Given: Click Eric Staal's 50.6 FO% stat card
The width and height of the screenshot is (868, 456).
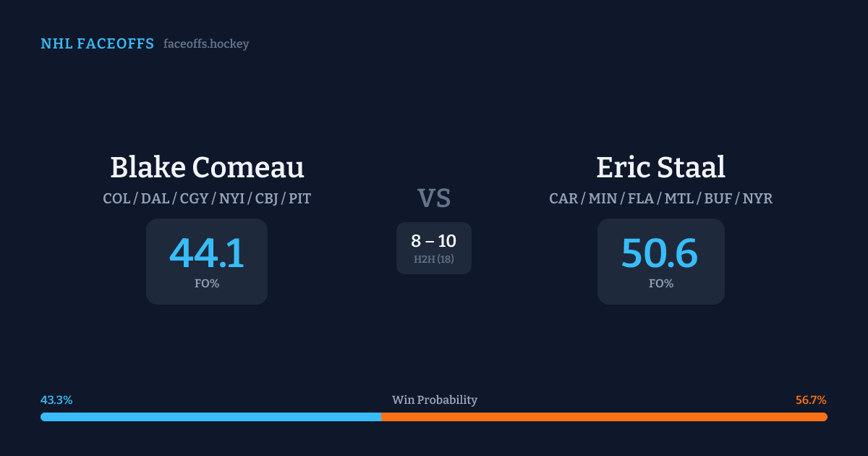Looking at the screenshot, I should tap(660, 261).
